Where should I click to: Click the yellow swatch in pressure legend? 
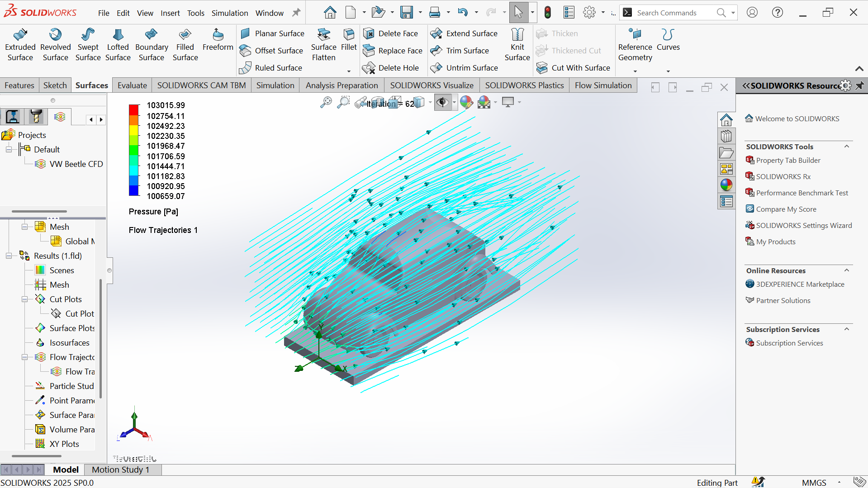pyautogui.click(x=133, y=130)
